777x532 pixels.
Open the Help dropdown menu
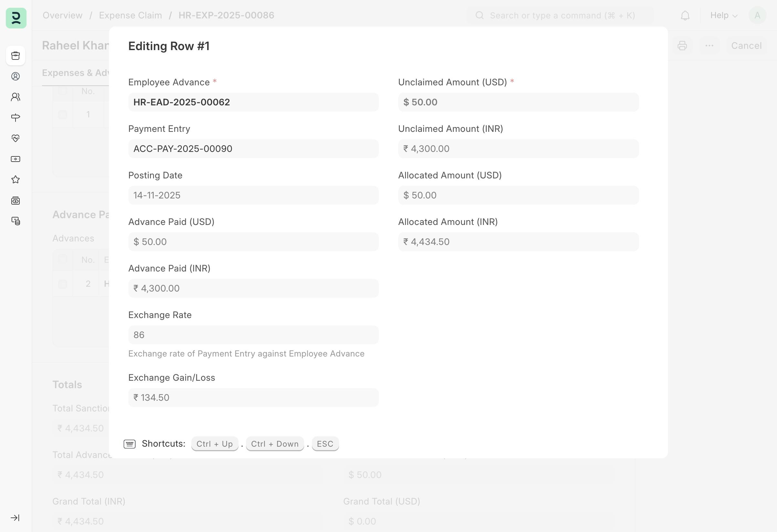click(x=723, y=16)
